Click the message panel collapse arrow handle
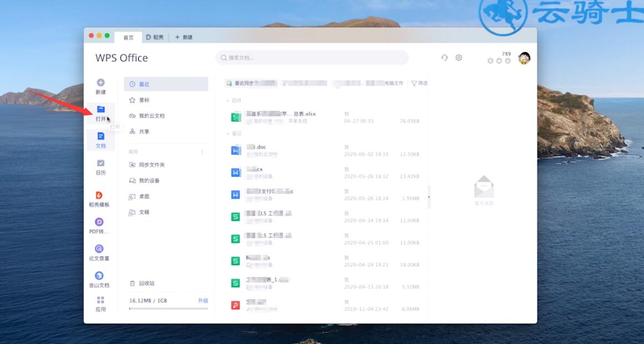The image size is (644, 344). [x=429, y=197]
